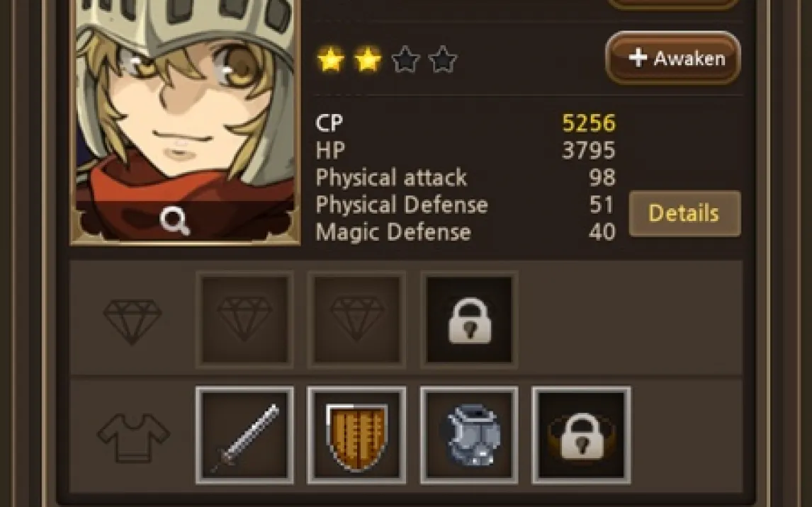Image resolution: width=812 pixels, height=507 pixels.
Task: Click the HP stat value 3795
Action: (589, 151)
